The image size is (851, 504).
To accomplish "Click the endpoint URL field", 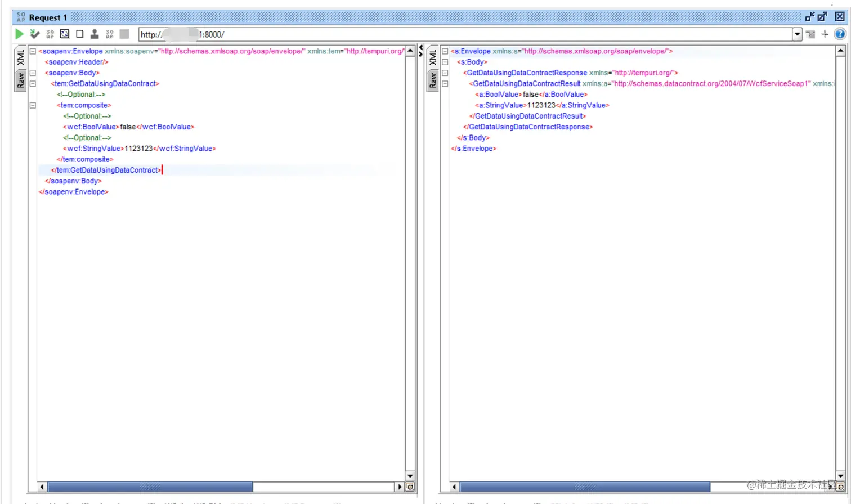I will (466, 34).
